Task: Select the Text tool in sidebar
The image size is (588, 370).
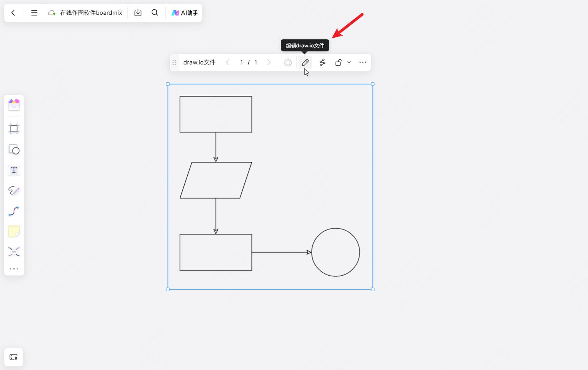Action: (x=14, y=170)
